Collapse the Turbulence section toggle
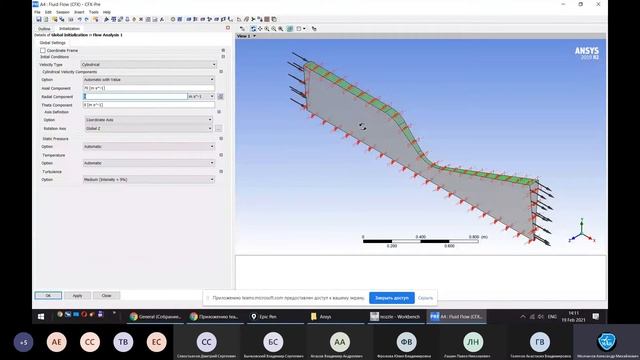This screenshot has width=640, height=360. (x=221, y=171)
